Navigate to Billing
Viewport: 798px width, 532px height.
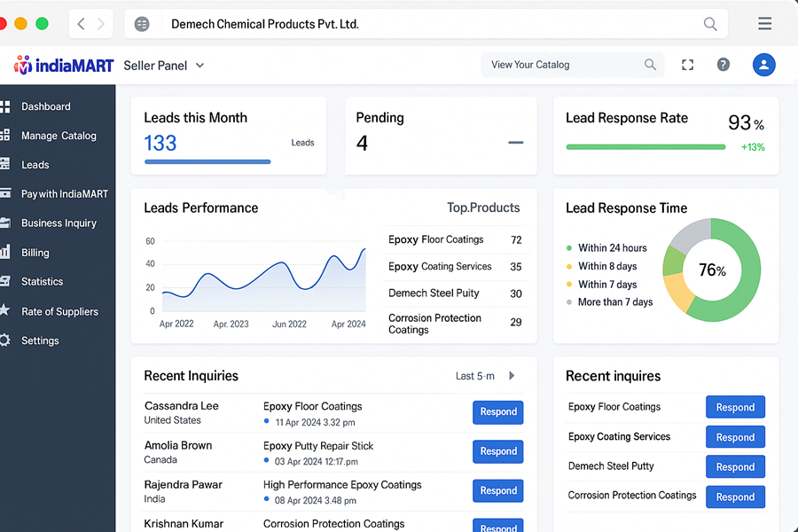[x=35, y=253]
